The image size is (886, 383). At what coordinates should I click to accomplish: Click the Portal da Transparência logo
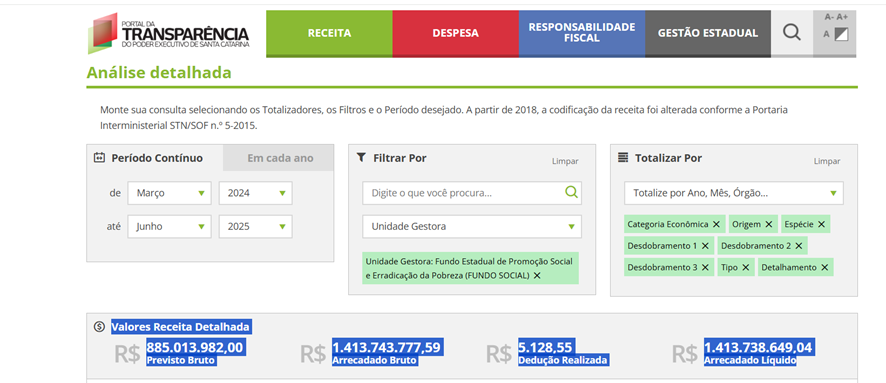click(168, 33)
